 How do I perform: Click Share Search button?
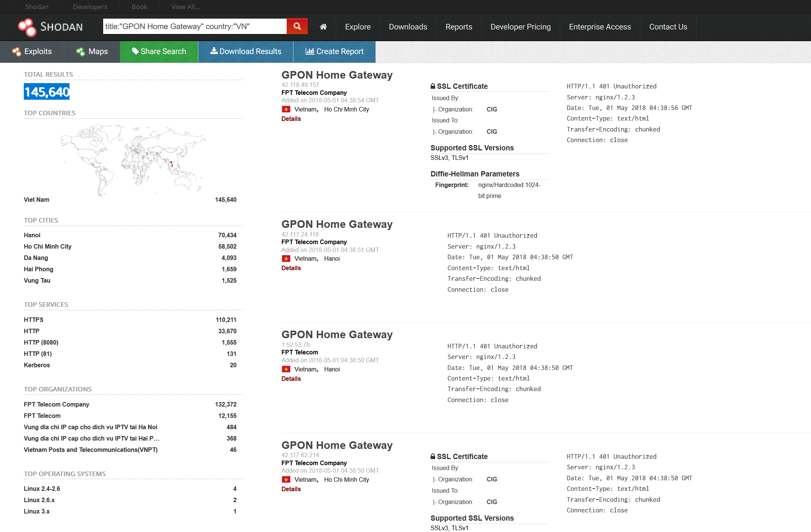click(x=159, y=52)
